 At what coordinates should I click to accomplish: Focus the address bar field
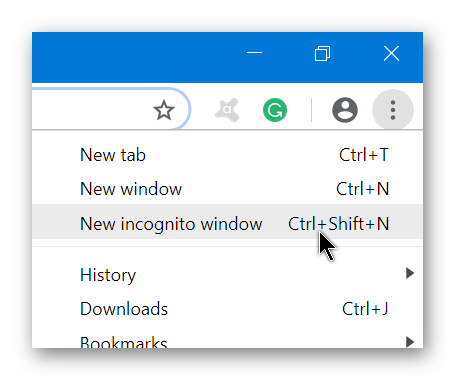point(111,109)
